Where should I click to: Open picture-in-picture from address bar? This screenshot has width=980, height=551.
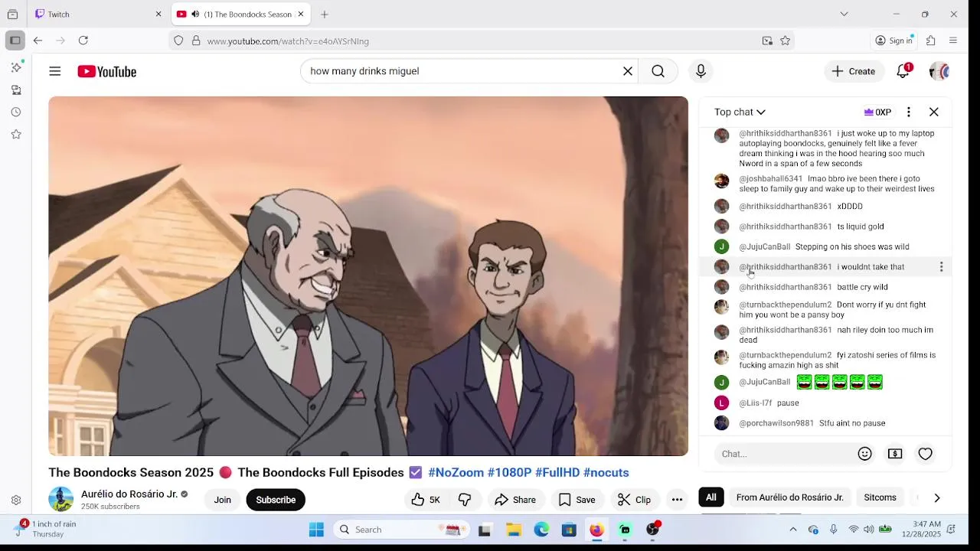(767, 41)
